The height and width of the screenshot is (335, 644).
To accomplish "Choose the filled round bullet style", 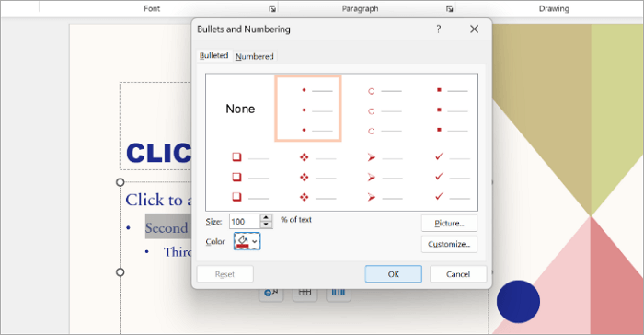I will coord(308,109).
